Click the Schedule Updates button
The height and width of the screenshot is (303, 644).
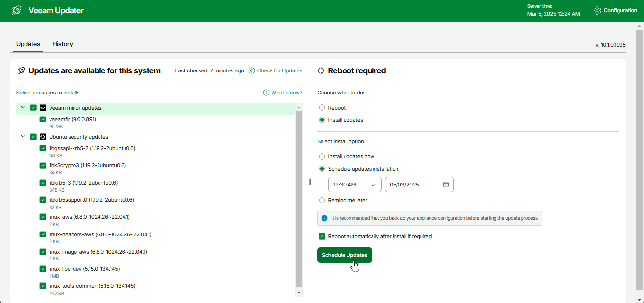pos(345,255)
